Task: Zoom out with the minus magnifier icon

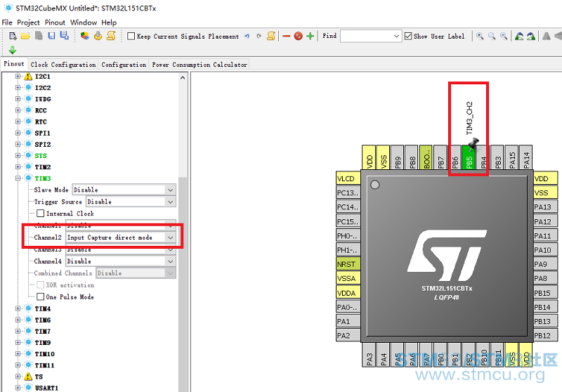Action: tap(504, 36)
